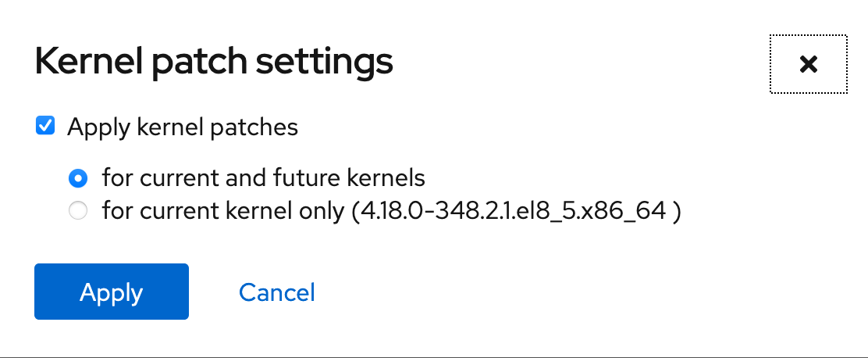Screen dimensions: 868x358
Task: Click the "for current and future kernels" label
Action: (263, 177)
